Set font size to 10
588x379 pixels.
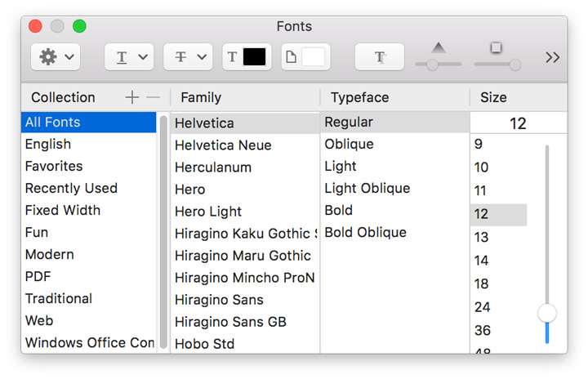499,167
